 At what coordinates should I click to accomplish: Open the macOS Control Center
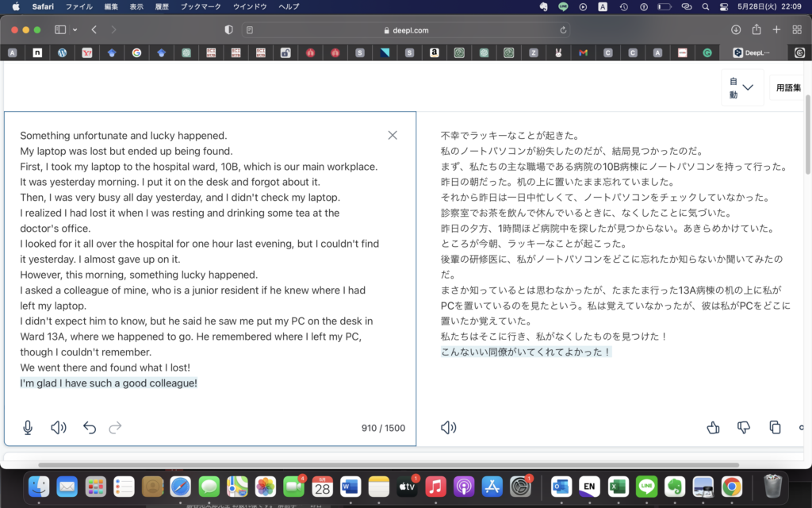coord(723,6)
